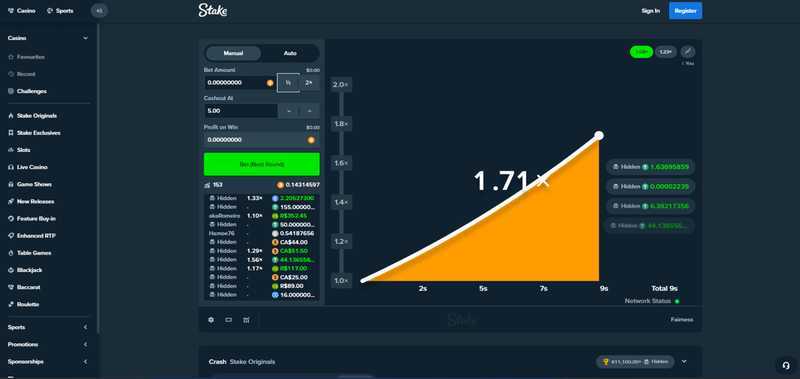Open Casino tab in top bar

click(x=22, y=11)
